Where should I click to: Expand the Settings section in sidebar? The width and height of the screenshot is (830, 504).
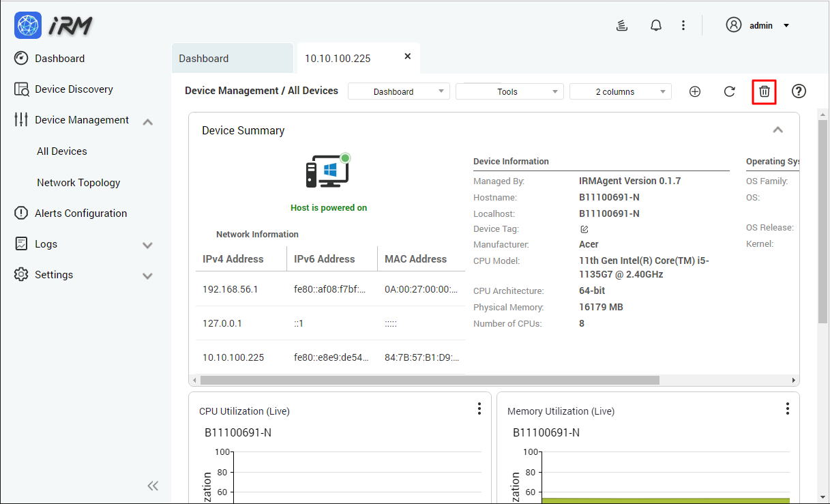(147, 275)
